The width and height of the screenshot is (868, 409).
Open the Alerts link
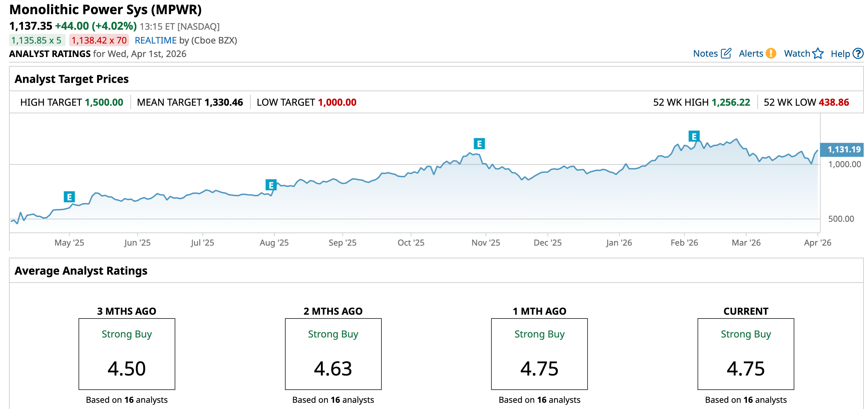coord(751,54)
